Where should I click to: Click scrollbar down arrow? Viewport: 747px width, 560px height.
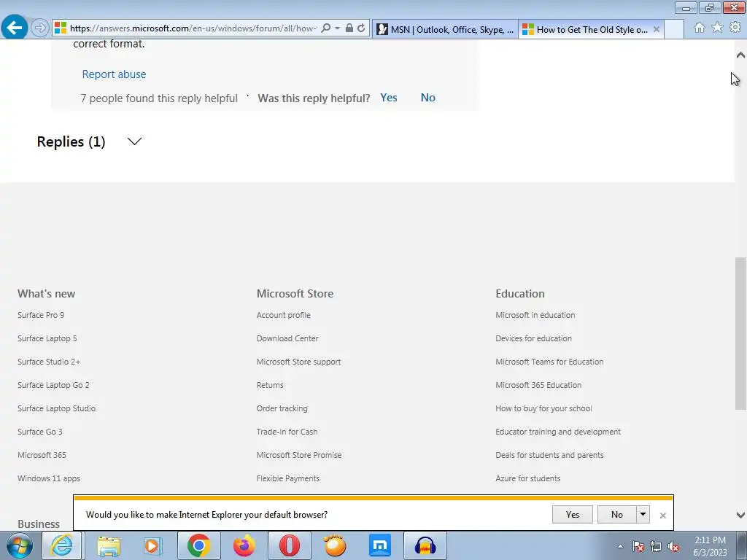[740, 516]
